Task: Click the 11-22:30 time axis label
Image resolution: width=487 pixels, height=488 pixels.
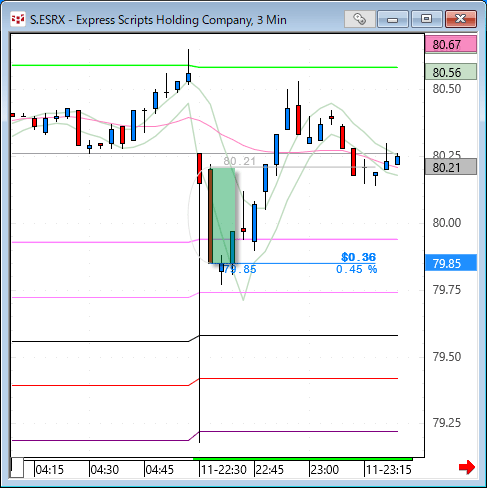Action: pyautogui.click(x=224, y=470)
